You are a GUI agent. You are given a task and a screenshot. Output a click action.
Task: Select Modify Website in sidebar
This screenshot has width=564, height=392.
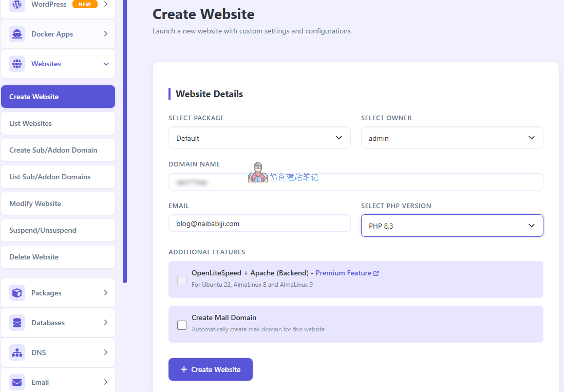pyautogui.click(x=35, y=203)
